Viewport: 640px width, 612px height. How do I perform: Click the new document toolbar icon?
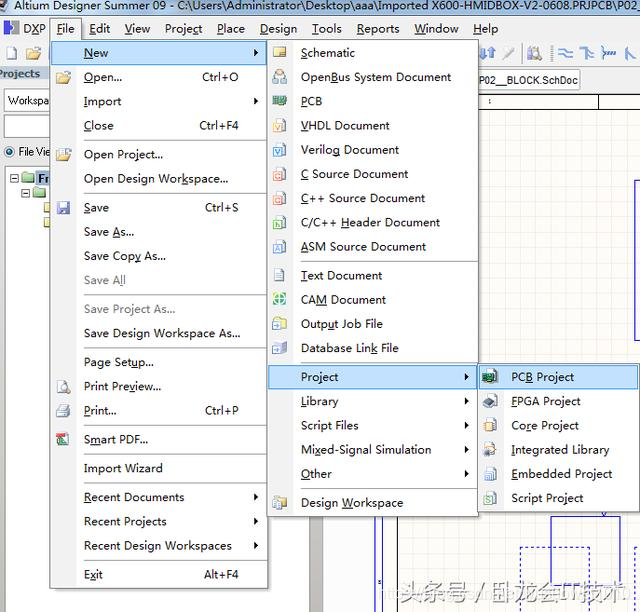tap(11, 53)
